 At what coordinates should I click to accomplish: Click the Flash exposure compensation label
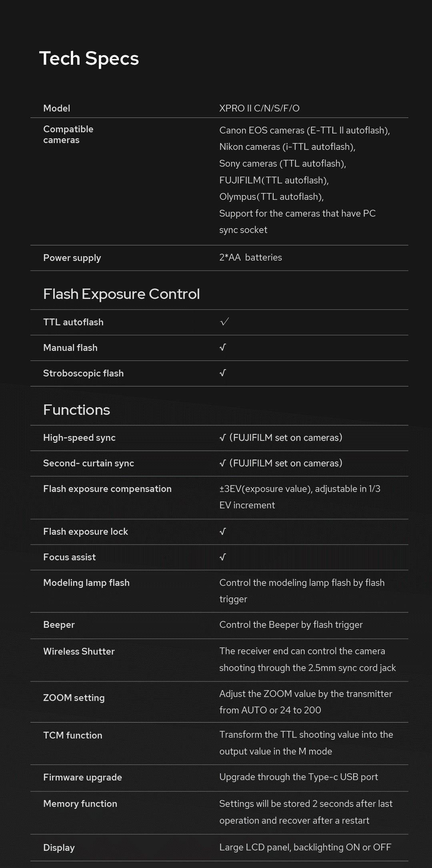[107, 489]
